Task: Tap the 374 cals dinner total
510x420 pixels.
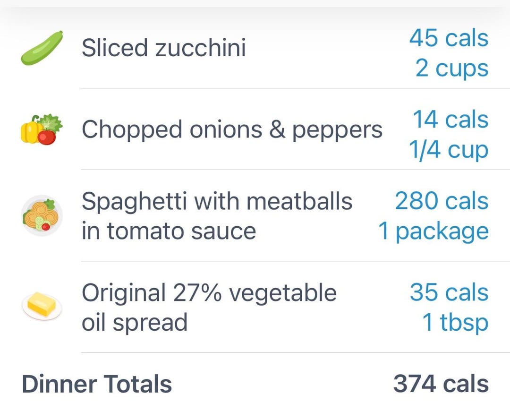Action: coord(441,384)
